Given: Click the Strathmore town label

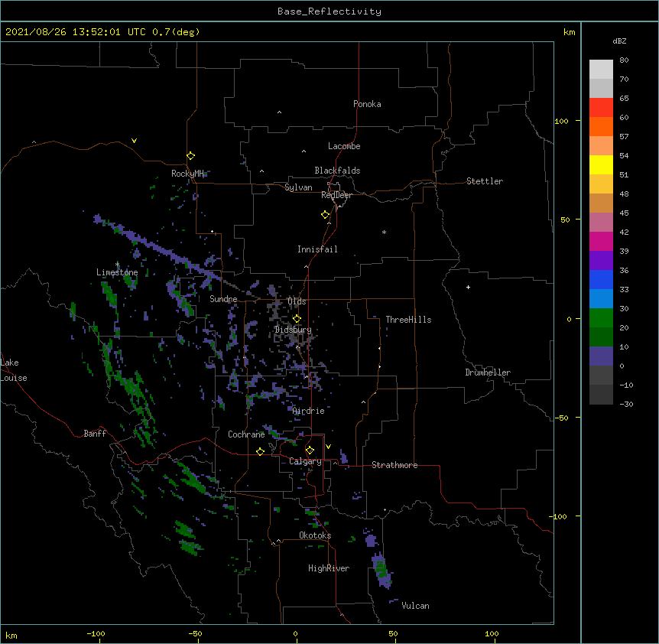Looking at the screenshot, I should 394,465.
